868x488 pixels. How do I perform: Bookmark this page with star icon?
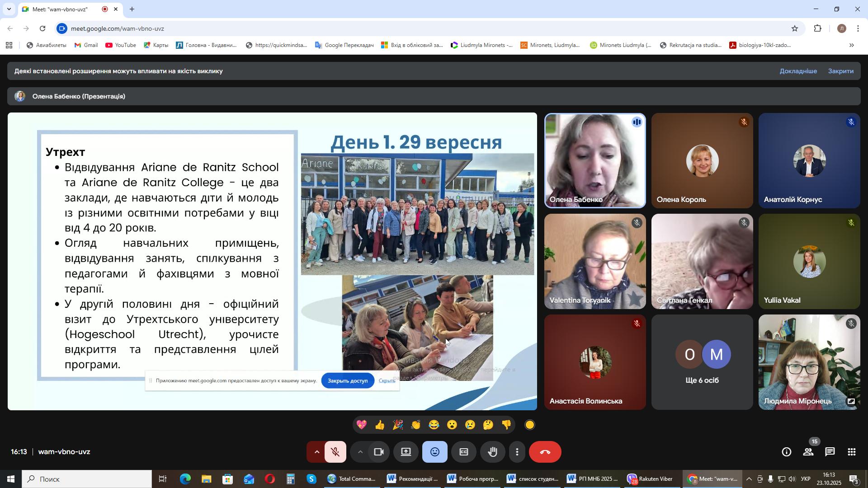tap(795, 28)
